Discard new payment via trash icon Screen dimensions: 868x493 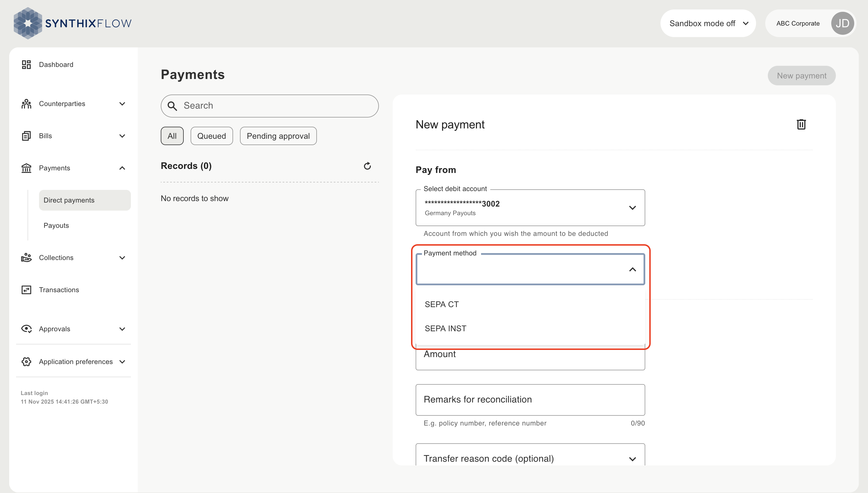point(801,124)
